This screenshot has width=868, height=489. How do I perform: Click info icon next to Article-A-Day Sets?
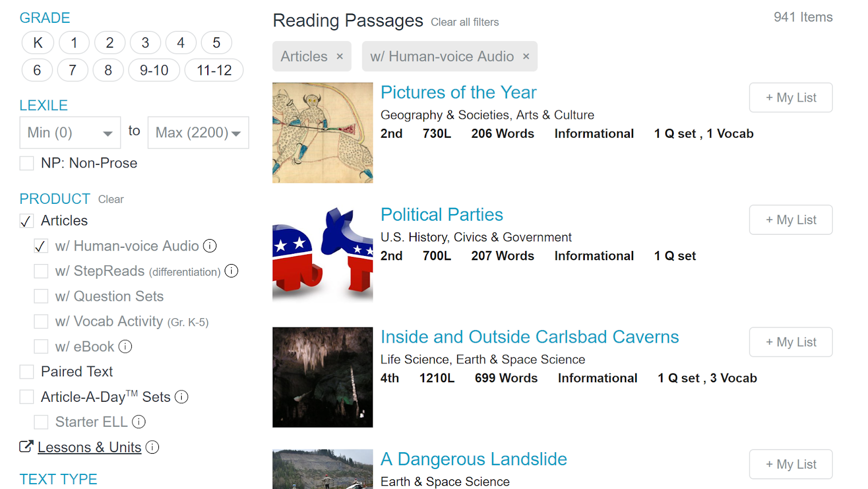[x=182, y=397]
